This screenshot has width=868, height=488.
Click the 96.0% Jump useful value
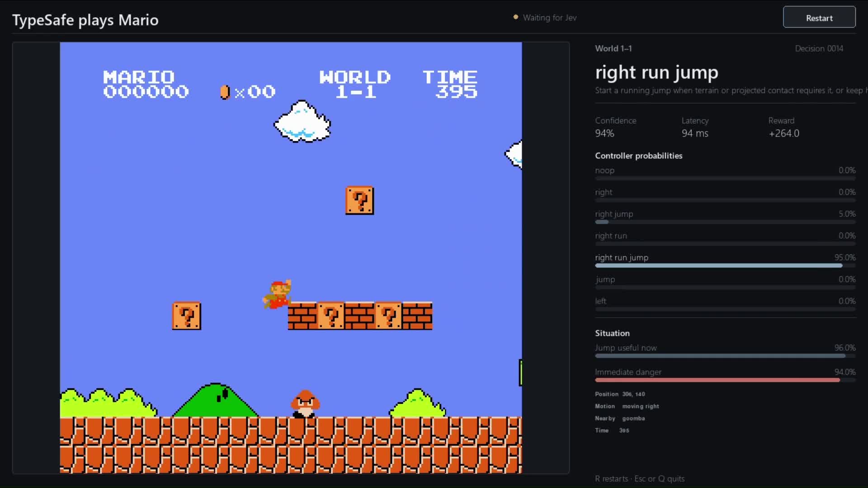(x=845, y=347)
